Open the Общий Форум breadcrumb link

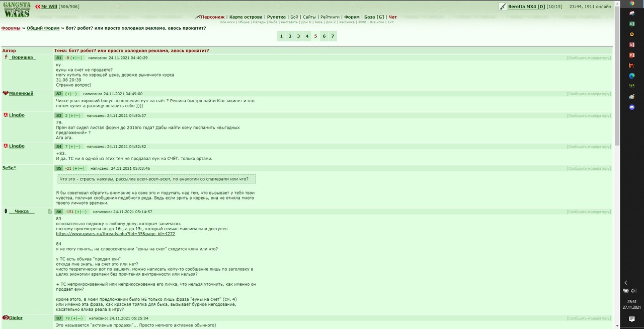pyautogui.click(x=43, y=28)
